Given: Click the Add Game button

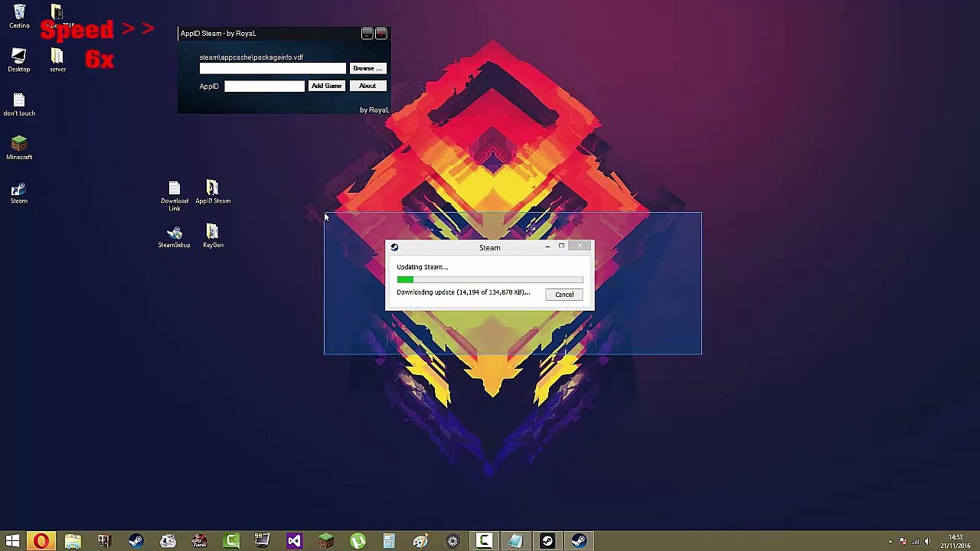Looking at the screenshot, I should point(326,86).
